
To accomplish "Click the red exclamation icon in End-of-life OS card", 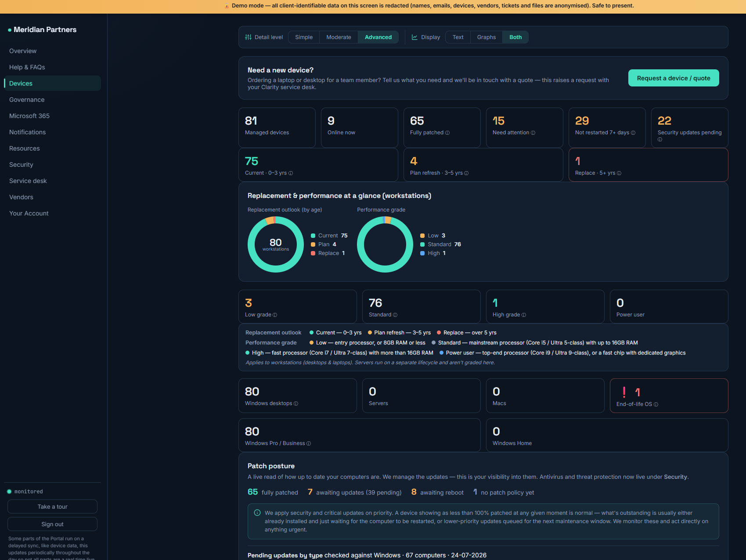I will [624, 392].
